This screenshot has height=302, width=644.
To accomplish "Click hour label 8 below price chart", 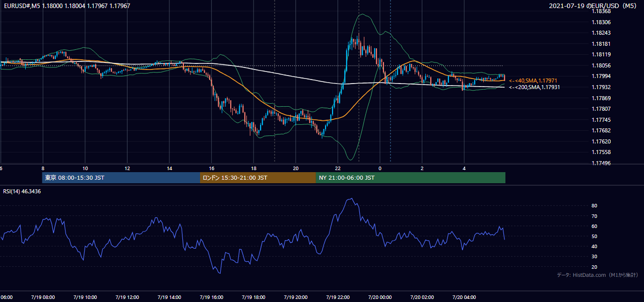I will coord(43,169).
